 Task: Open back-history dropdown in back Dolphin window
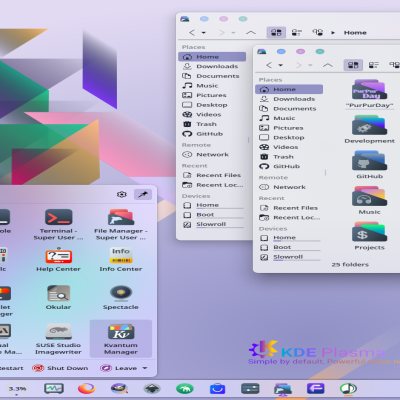pos(204,33)
